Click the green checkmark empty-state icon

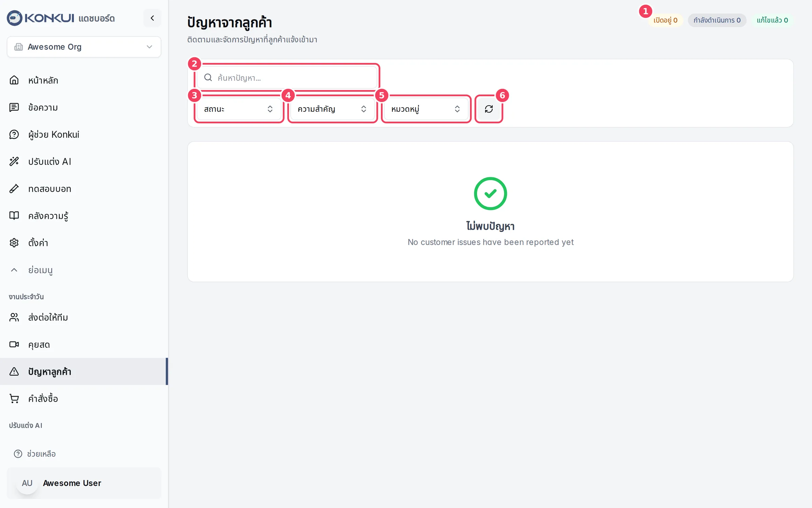point(490,193)
